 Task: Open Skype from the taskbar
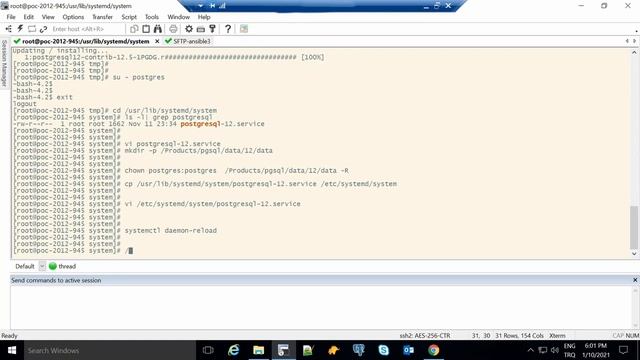pyautogui.click(x=383, y=350)
